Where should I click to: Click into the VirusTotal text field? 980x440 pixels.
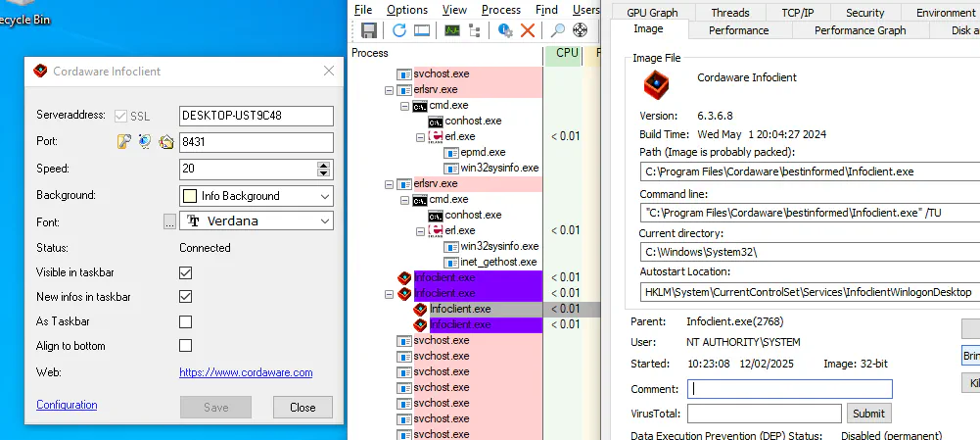point(765,414)
